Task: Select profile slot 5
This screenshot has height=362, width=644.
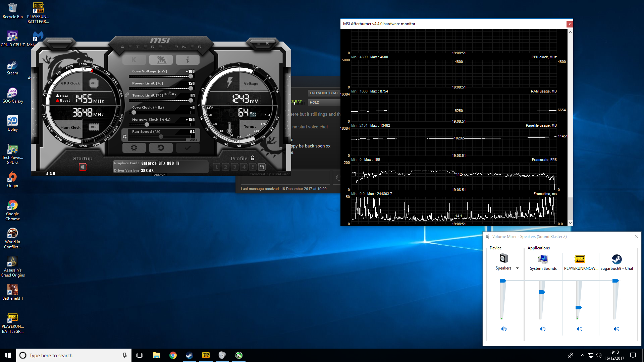Action: [253, 167]
